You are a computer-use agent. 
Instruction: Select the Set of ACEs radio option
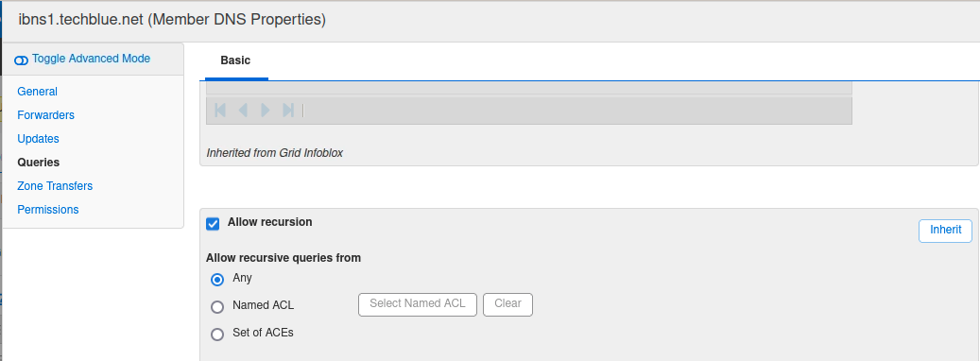click(x=217, y=335)
